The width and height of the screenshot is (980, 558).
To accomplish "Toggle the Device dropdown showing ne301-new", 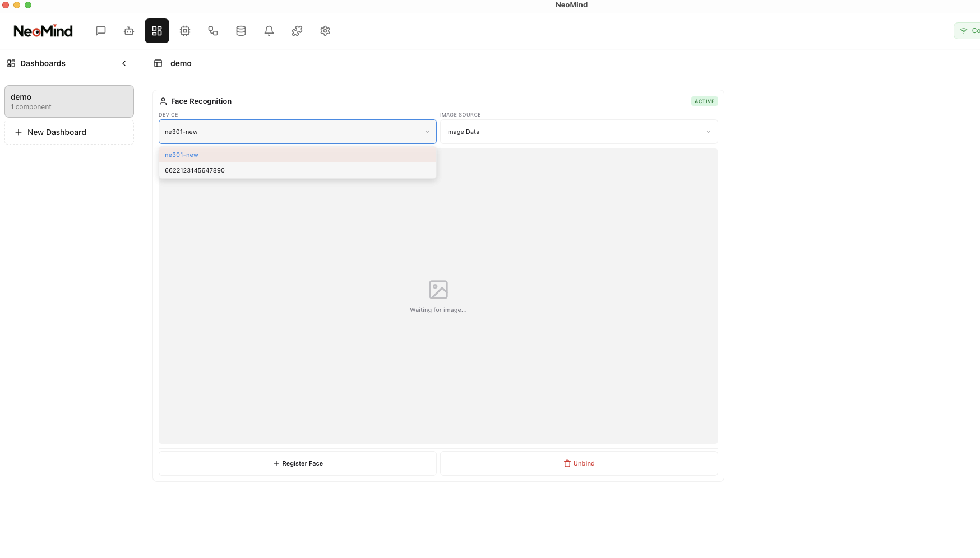I will pyautogui.click(x=297, y=132).
